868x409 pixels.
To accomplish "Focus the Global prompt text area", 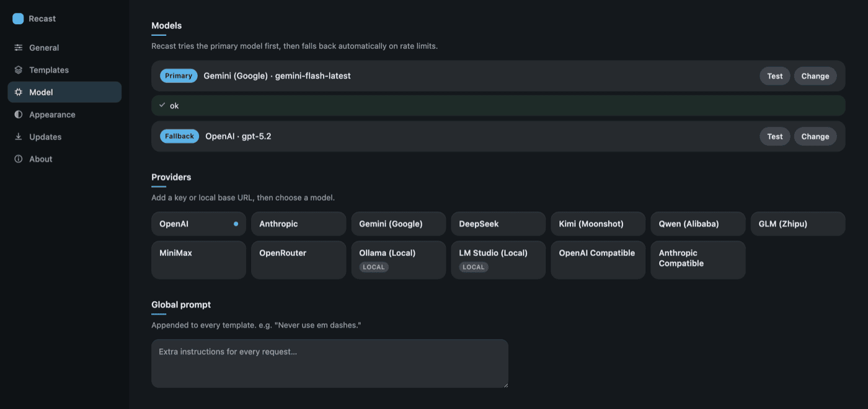I will [x=330, y=363].
